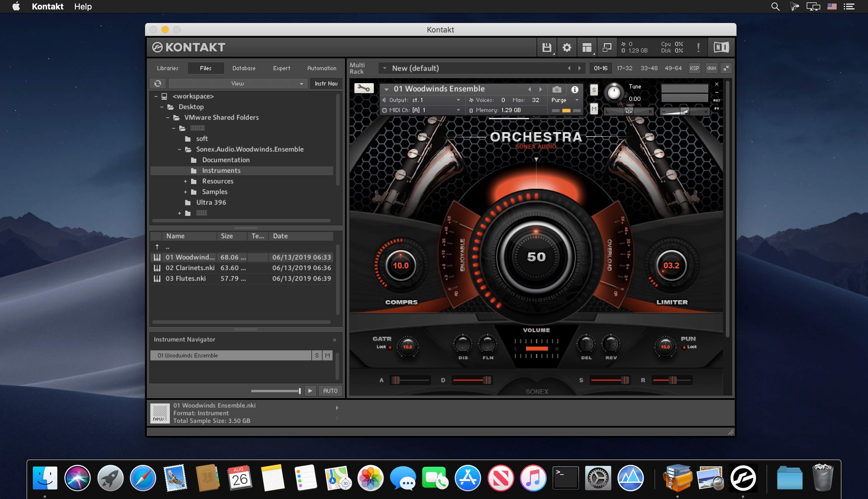Switch to the Database tab
868x499 pixels.
pos(244,68)
